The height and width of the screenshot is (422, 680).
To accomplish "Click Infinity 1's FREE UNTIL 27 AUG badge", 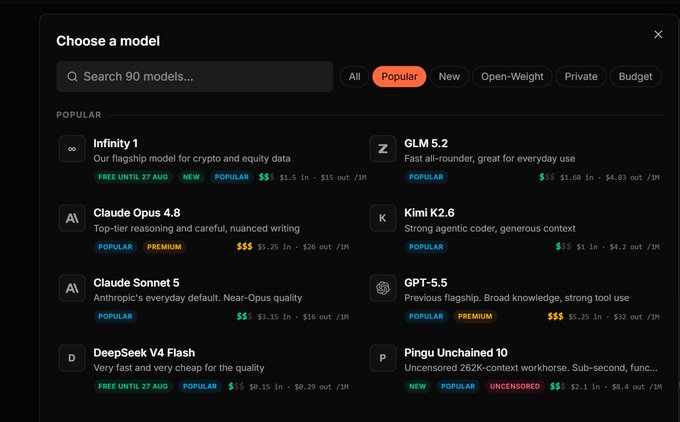I will point(133,177).
